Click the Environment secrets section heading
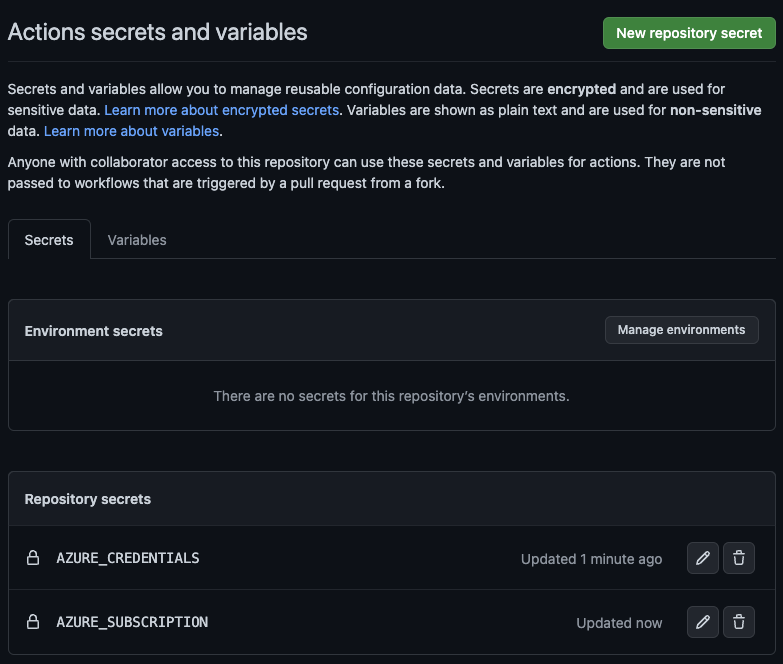 coord(93,331)
